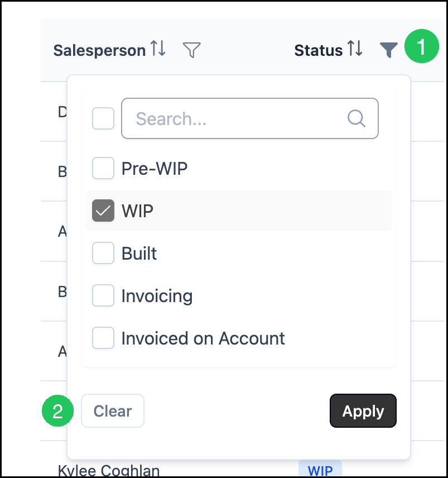Click the magnifier icon in search box
The width and height of the screenshot is (448, 478).
pos(357,118)
